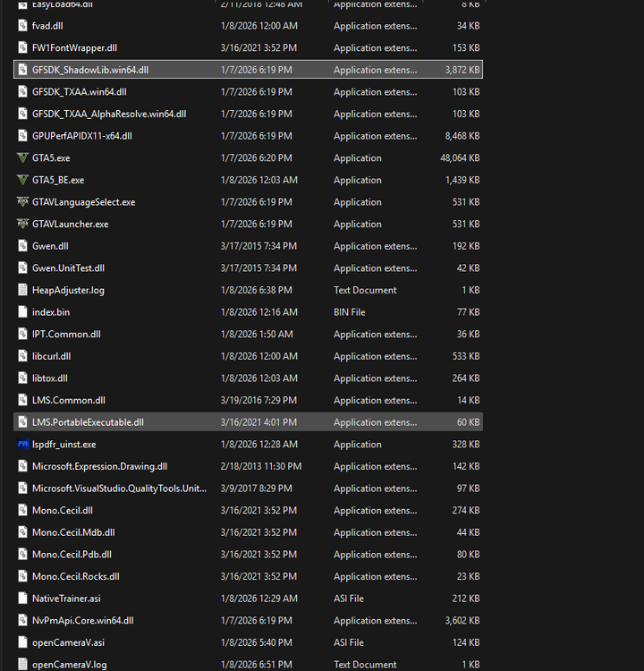The image size is (644, 671).
Task: Click the Application type of GTAVLanguageSelect.exe
Action: click(x=357, y=201)
